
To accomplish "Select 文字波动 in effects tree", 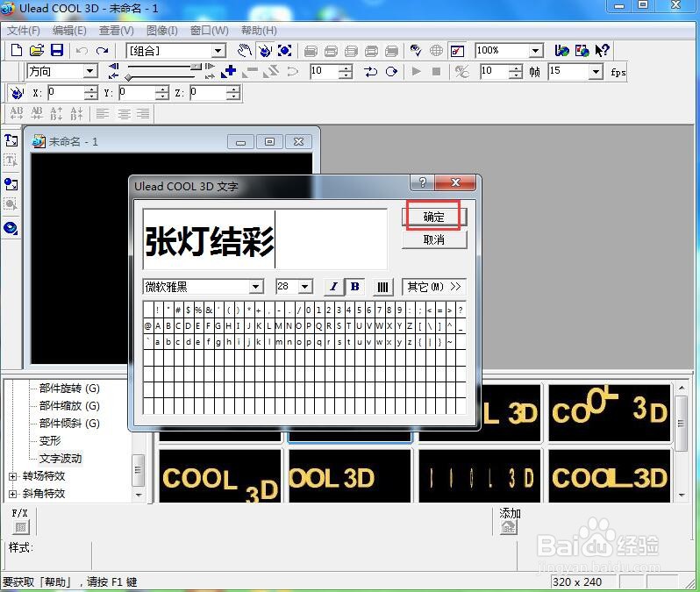I will tap(61, 458).
